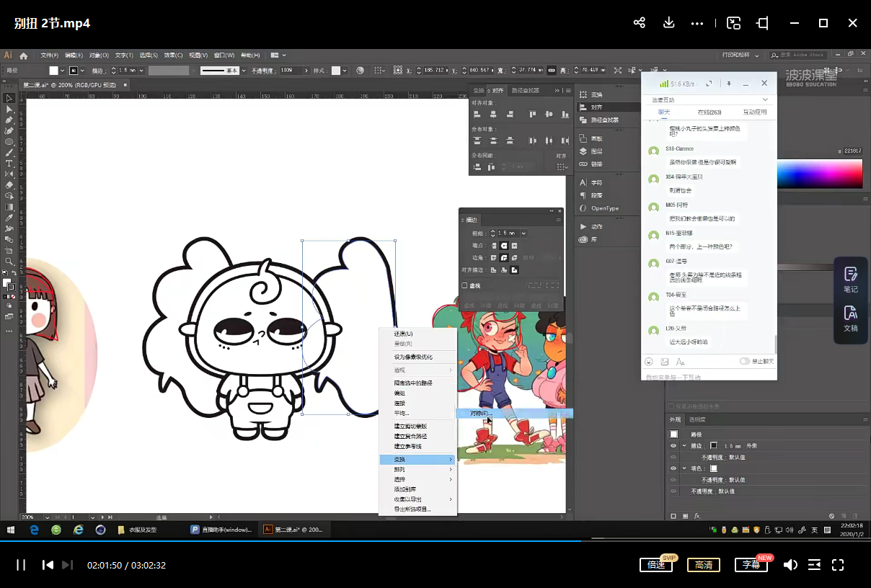Select the Gradient tool

pyautogui.click(x=9, y=206)
